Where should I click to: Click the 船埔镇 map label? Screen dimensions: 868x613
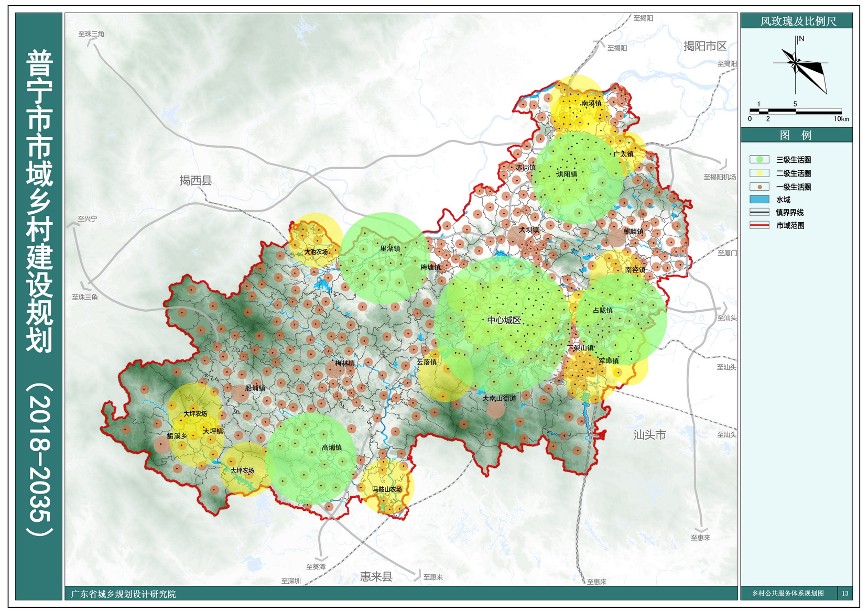pos(255,388)
